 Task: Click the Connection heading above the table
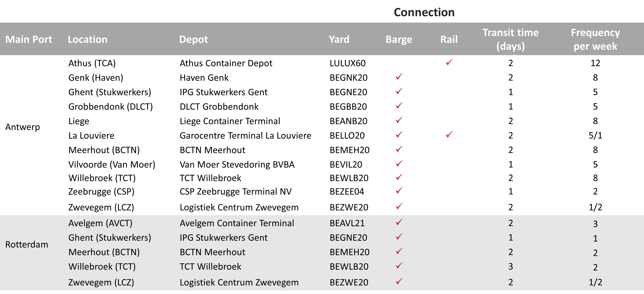tap(424, 12)
